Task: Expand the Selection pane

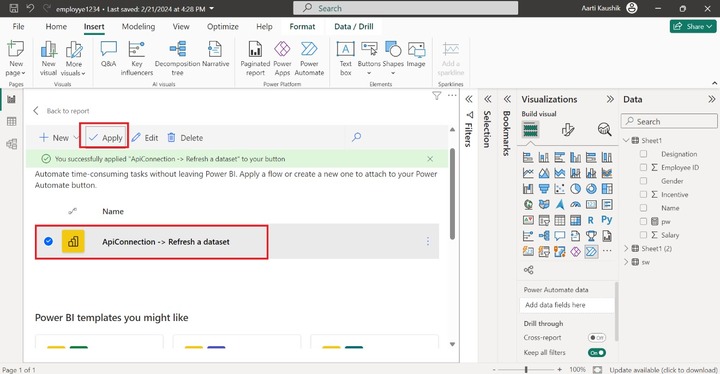Action: tap(488, 99)
